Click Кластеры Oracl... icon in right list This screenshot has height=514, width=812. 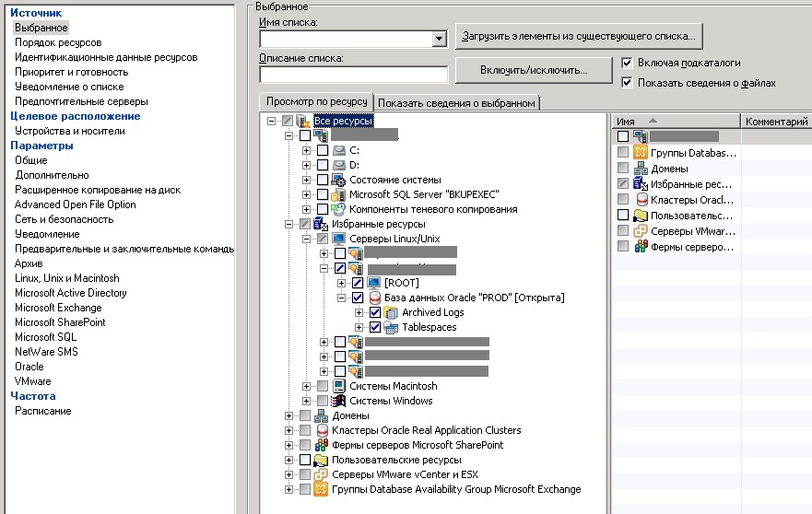641,200
